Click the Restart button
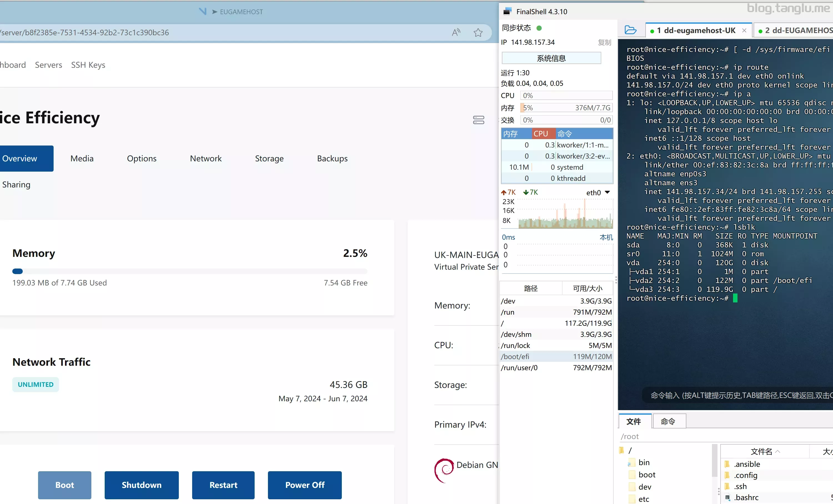833x504 pixels. click(223, 485)
